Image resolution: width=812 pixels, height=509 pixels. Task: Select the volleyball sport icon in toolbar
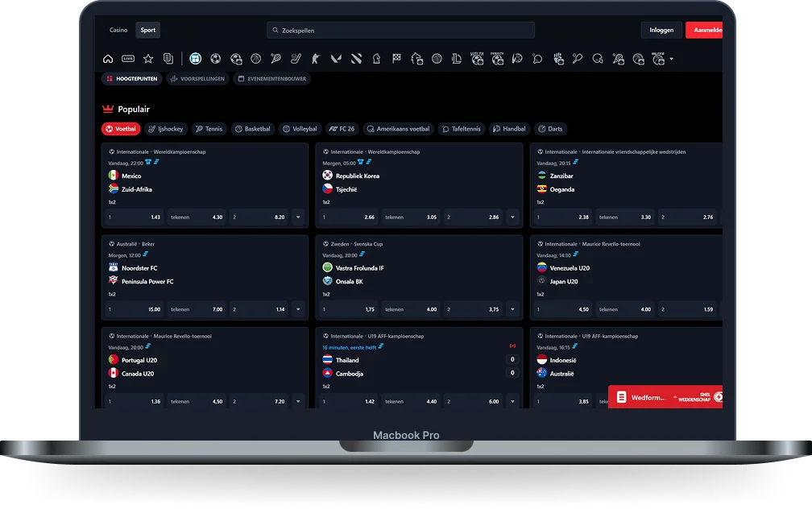tap(437, 59)
